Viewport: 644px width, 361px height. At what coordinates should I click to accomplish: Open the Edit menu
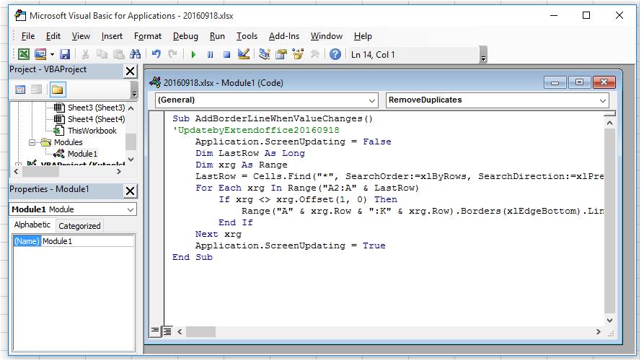tap(53, 36)
